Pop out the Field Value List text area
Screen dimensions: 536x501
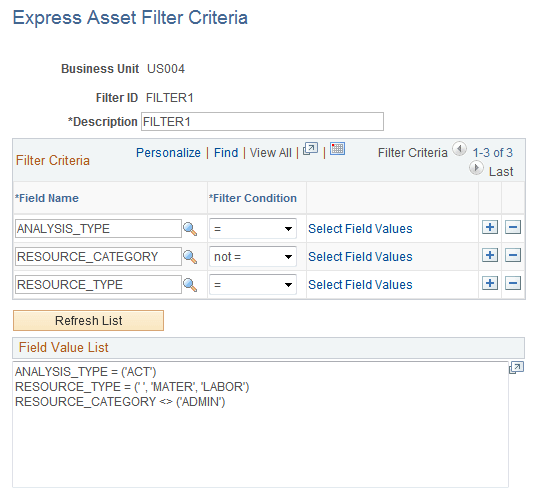coord(516,368)
